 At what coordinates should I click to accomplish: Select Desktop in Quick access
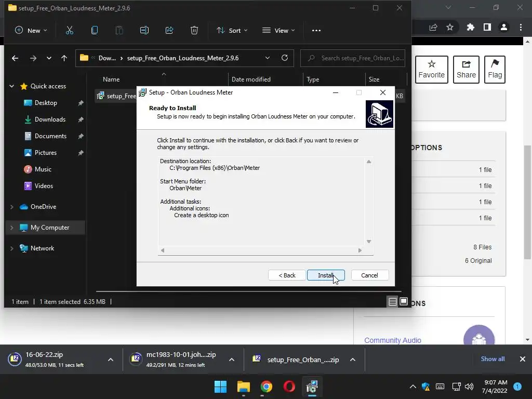coord(46,103)
